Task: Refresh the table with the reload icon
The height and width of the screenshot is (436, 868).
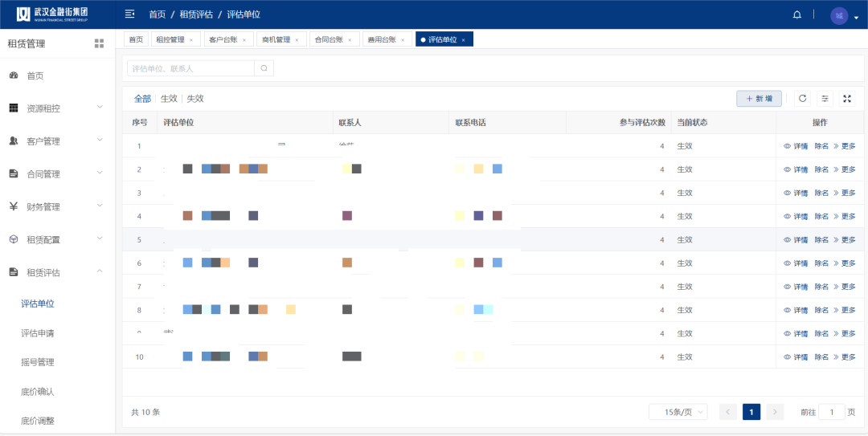Action: pyautogui.click(x=803, y=99)
